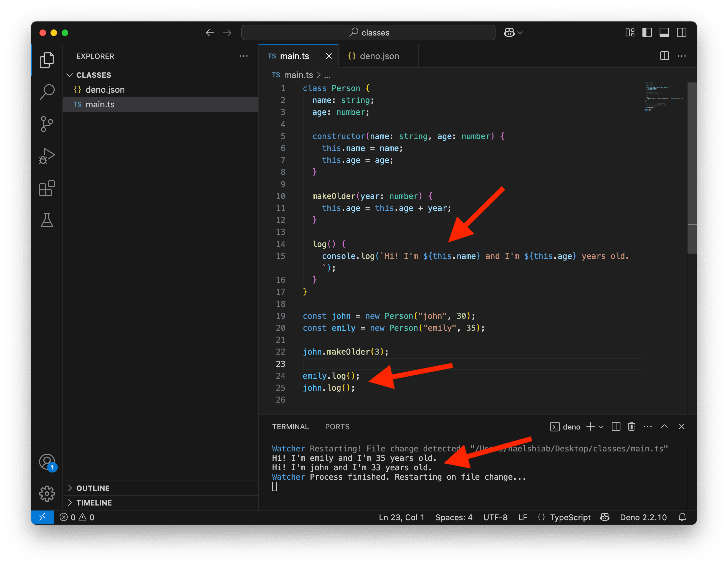Open the launch profile dropdown arrow

tap(601, 427)
